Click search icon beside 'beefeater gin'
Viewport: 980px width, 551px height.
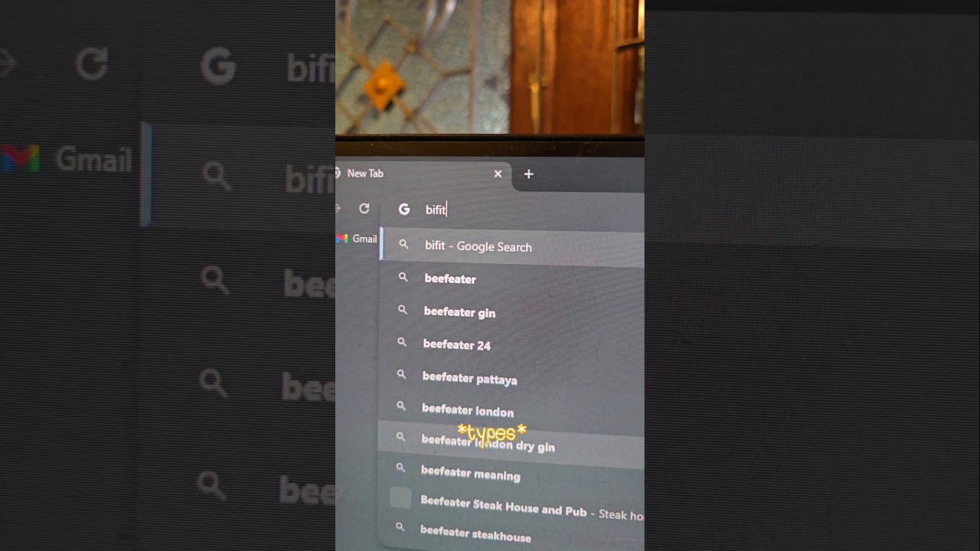(x=403, y=310)
